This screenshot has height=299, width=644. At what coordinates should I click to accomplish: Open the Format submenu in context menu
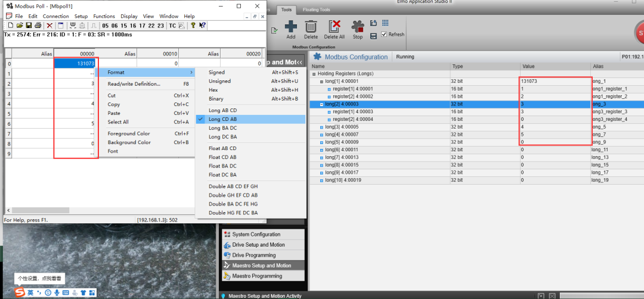(x=145, y=72)
